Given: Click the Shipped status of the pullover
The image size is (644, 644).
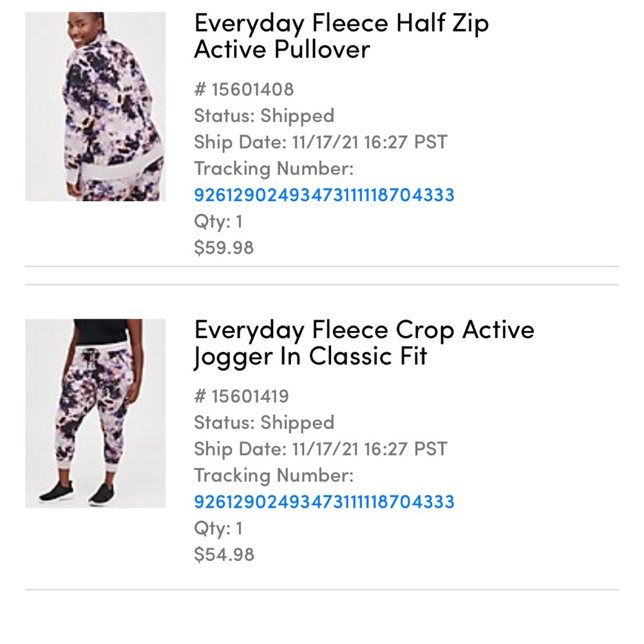Looking at the screenshot, I should 264,116.
